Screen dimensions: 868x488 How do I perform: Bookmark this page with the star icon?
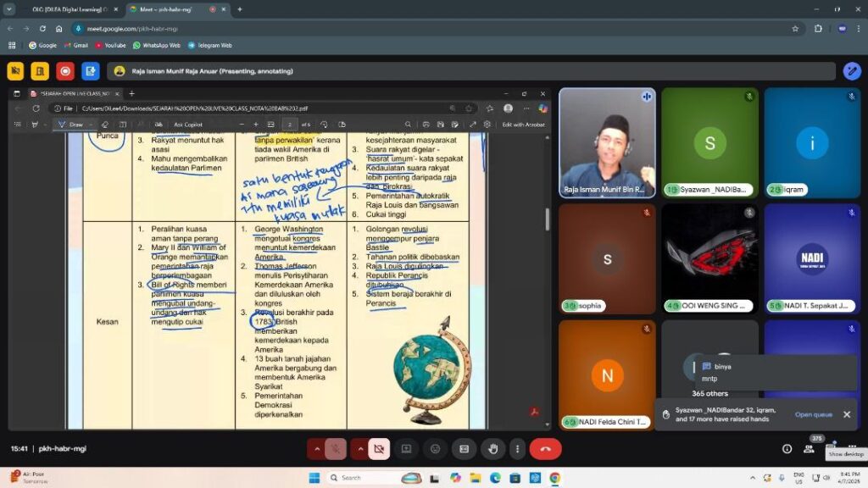795,28
